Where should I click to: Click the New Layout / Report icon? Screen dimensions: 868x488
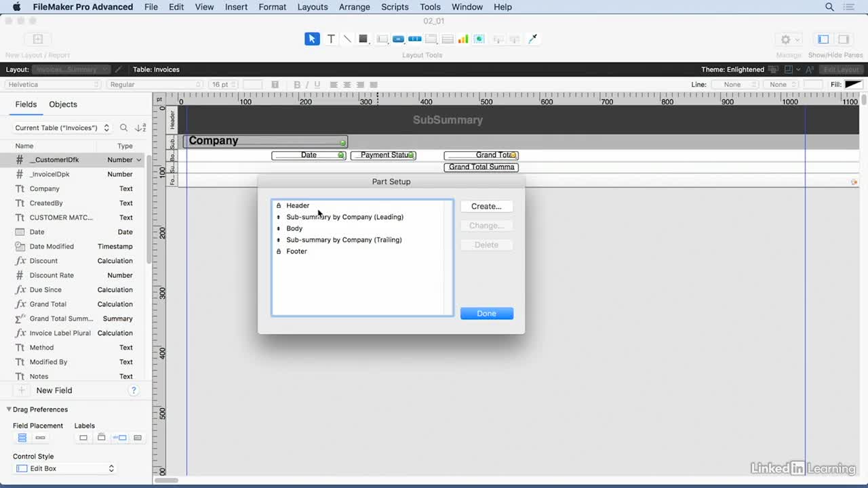click(x=38, y=39)
